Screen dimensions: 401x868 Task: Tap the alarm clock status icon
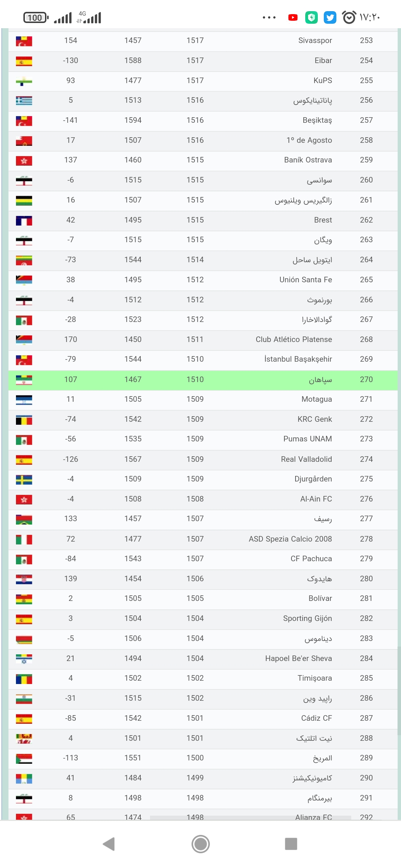click(x=349, y=17)
